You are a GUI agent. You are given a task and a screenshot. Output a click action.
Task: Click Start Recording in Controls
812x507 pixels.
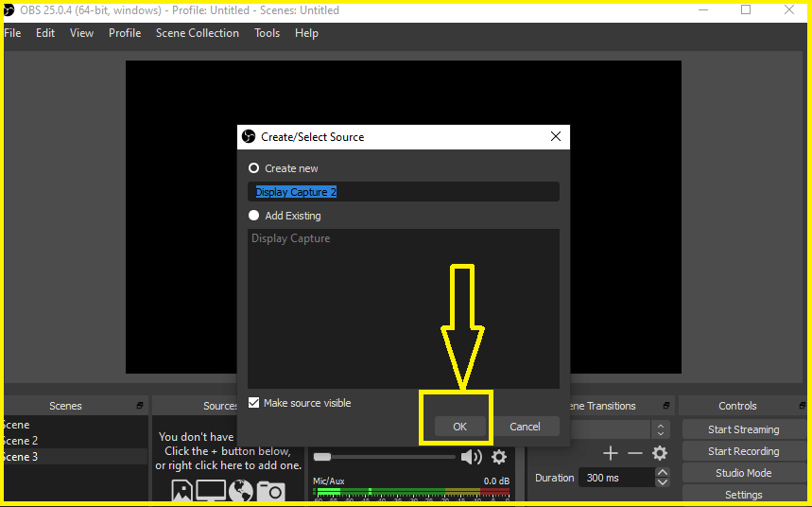point(744,451)
